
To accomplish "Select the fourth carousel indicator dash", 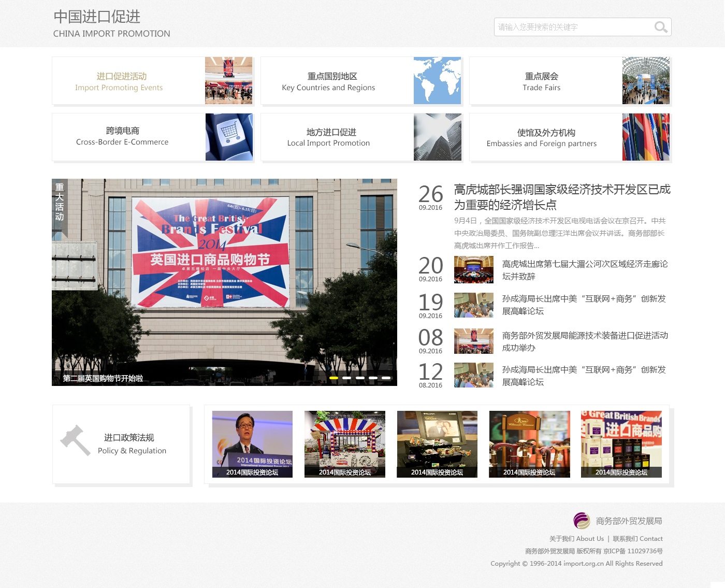I will (373, 378).
